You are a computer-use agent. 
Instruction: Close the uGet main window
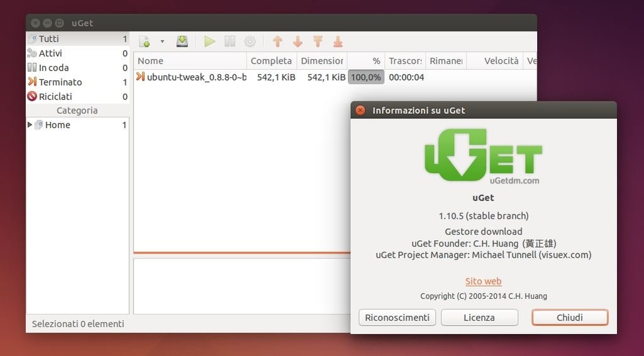[x=36, y=23]
